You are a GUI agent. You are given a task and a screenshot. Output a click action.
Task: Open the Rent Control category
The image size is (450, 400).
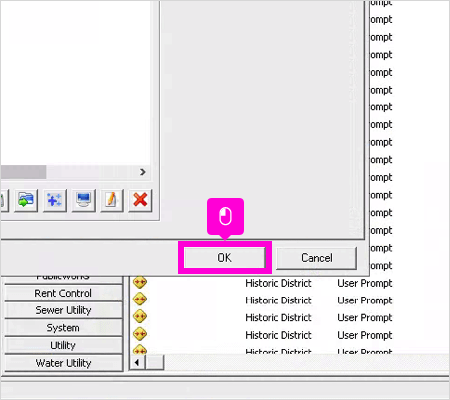(63, 293)
